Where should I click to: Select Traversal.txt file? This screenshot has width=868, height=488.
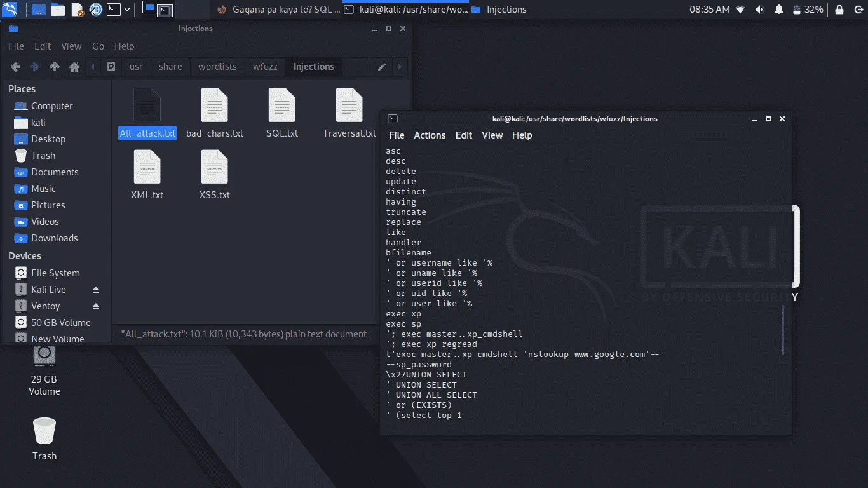(349, 114)
